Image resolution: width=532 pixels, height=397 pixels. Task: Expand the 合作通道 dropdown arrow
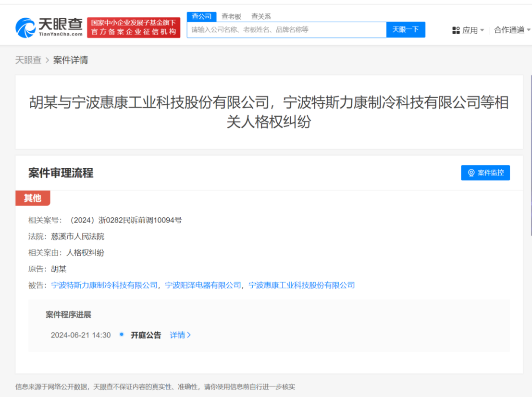coord(530,29)
